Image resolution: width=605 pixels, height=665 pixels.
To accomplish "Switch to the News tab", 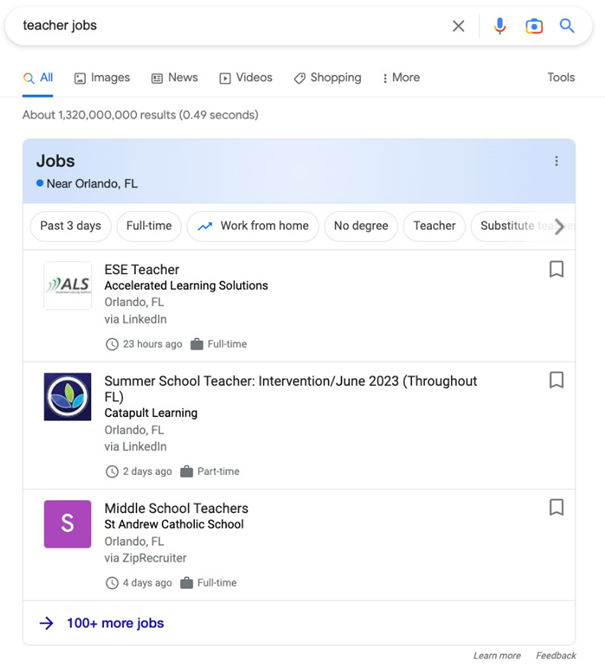I will [174, 78].
